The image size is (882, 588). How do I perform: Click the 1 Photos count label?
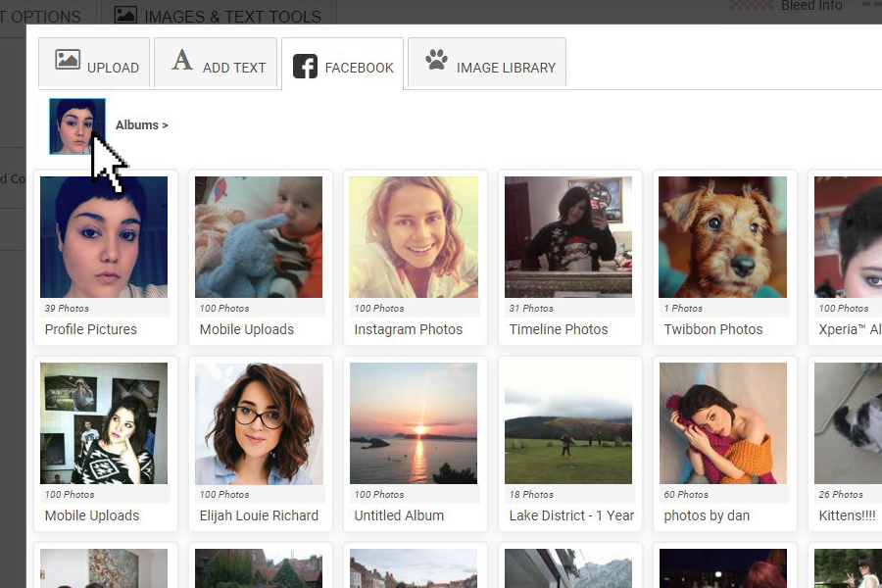(683, 309)
